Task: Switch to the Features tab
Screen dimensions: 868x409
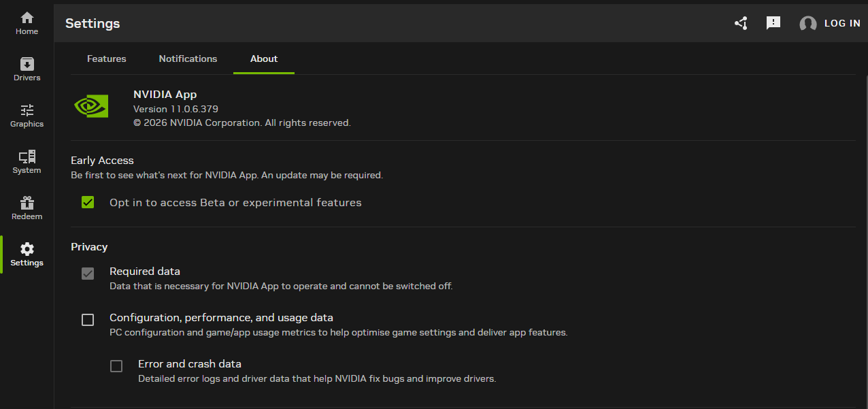Action: click(x=107, y=59)
